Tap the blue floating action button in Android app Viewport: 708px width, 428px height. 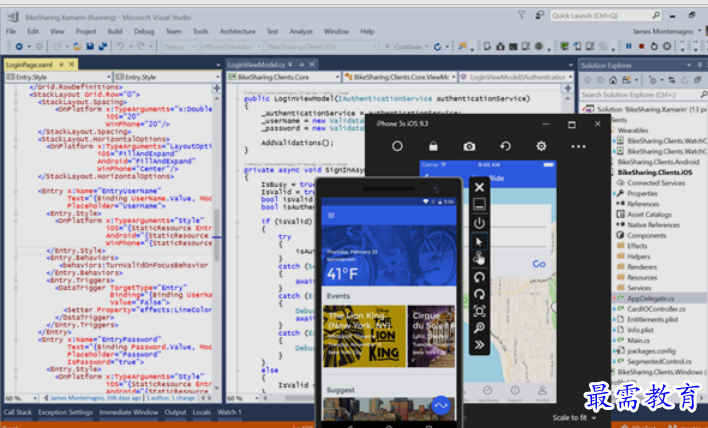point(441,405)
